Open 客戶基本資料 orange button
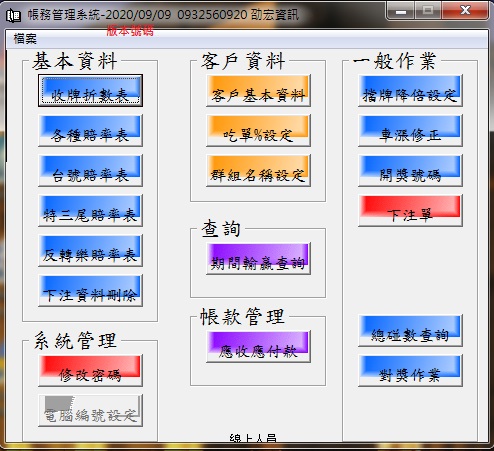 point(258,91)
